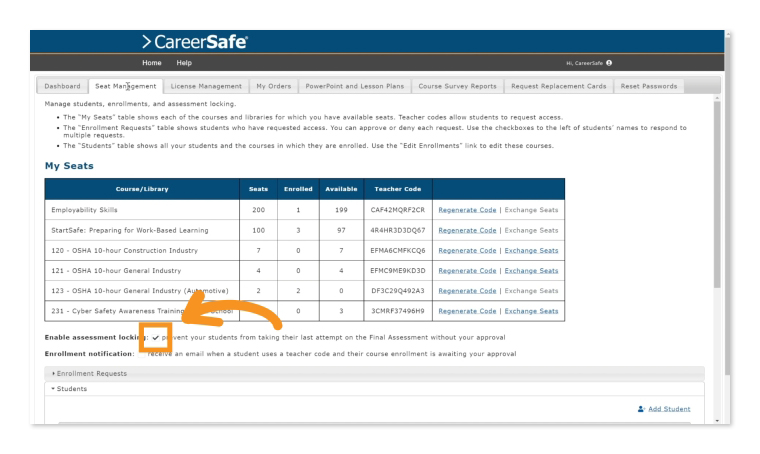Select the Seat Management tab
The height and width of the screenshot is (454, 760).
tap(126, 86)
